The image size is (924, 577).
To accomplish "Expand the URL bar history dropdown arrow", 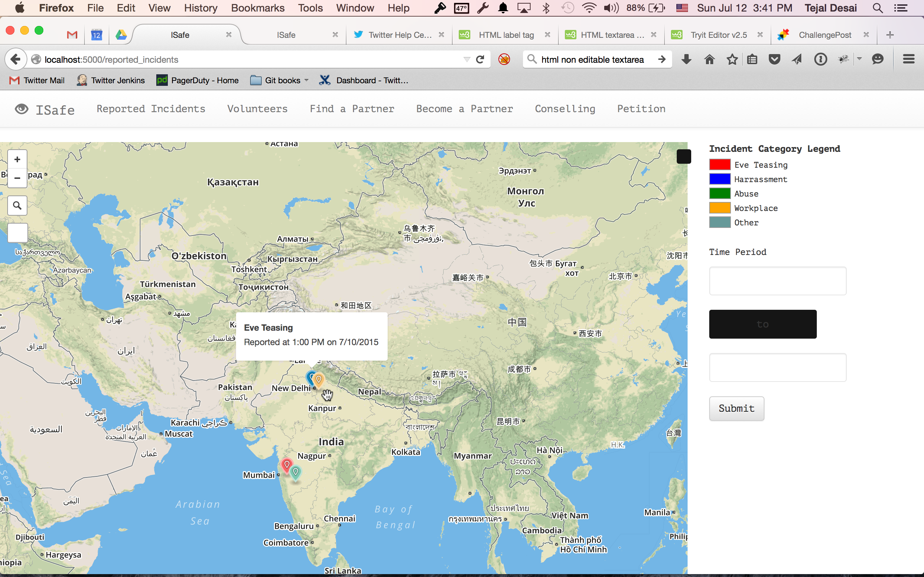I will pos(467,60).
